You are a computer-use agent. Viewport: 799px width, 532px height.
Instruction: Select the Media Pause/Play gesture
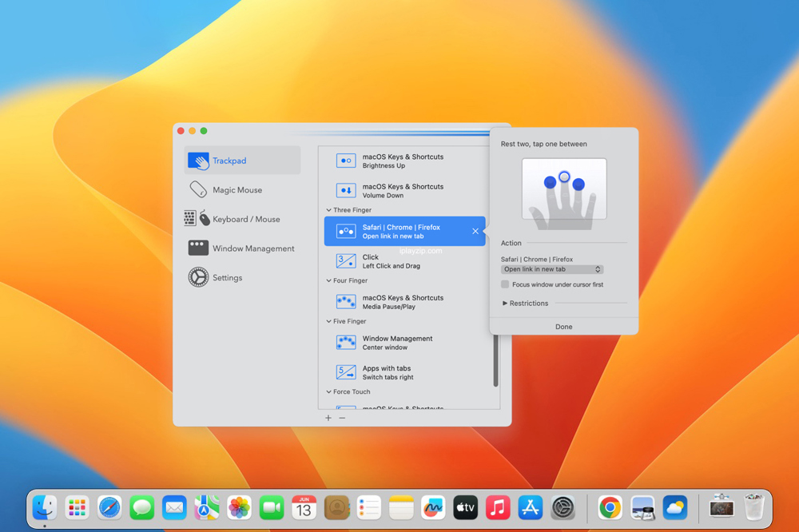[x=404, y=302]
